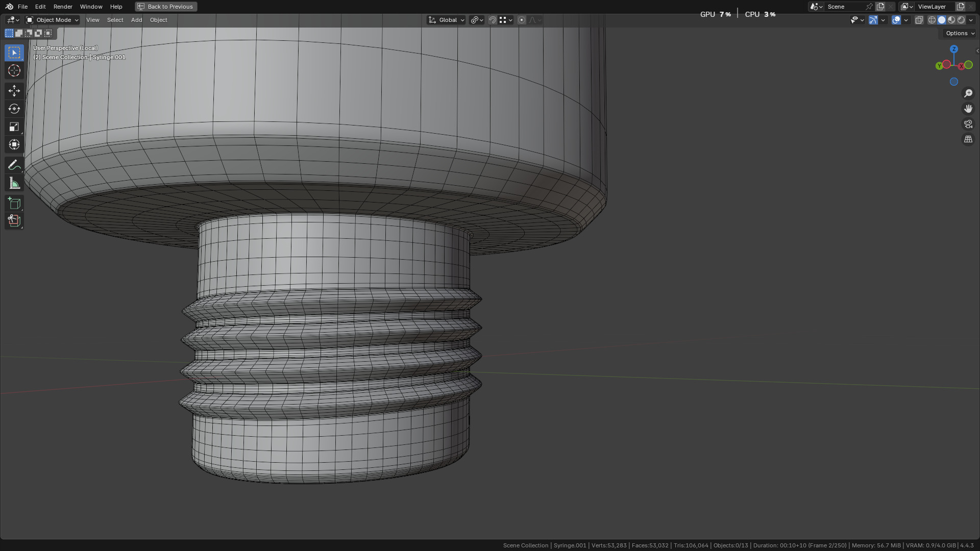Toggle snapping magnet
Image resolution: width=980 pixels, height=551 pixels.
click(x=493, y=20)
